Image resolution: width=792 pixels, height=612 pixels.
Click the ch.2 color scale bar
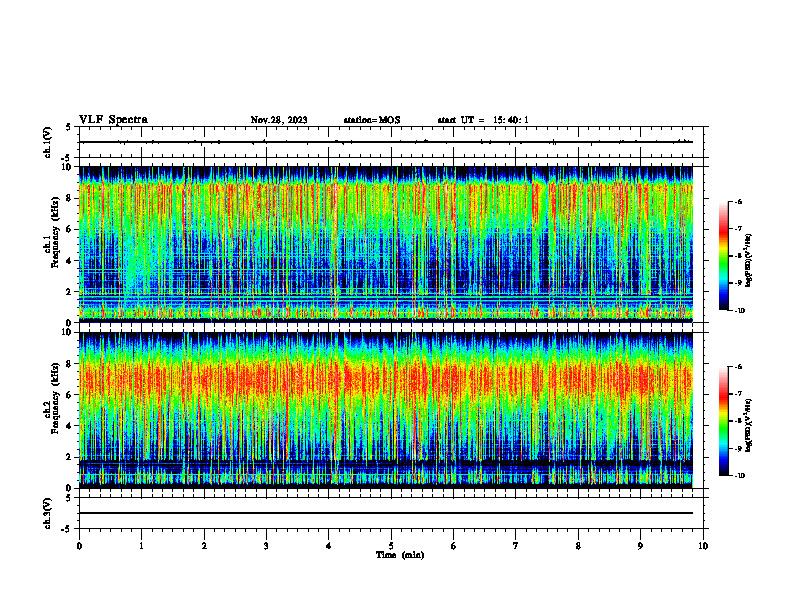(723, 421)
